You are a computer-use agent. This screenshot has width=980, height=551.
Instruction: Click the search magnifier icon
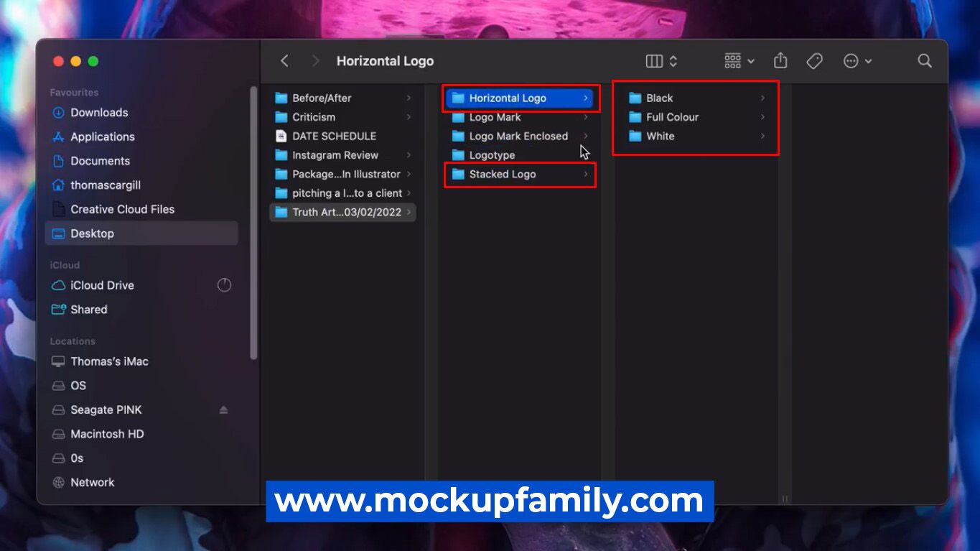tap(925, 61)
